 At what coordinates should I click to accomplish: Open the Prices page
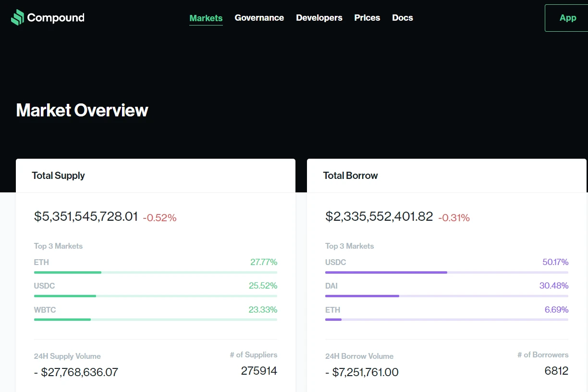click(x=367, y=18)
